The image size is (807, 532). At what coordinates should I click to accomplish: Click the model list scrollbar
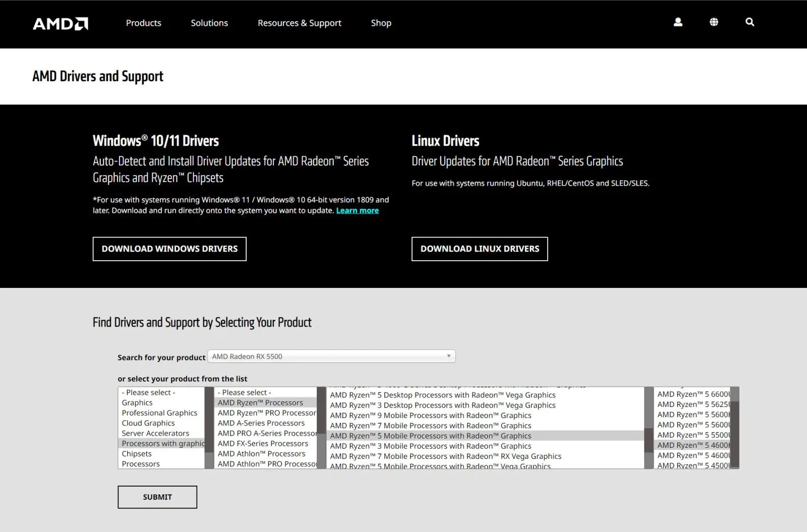(x=734, y=428)
